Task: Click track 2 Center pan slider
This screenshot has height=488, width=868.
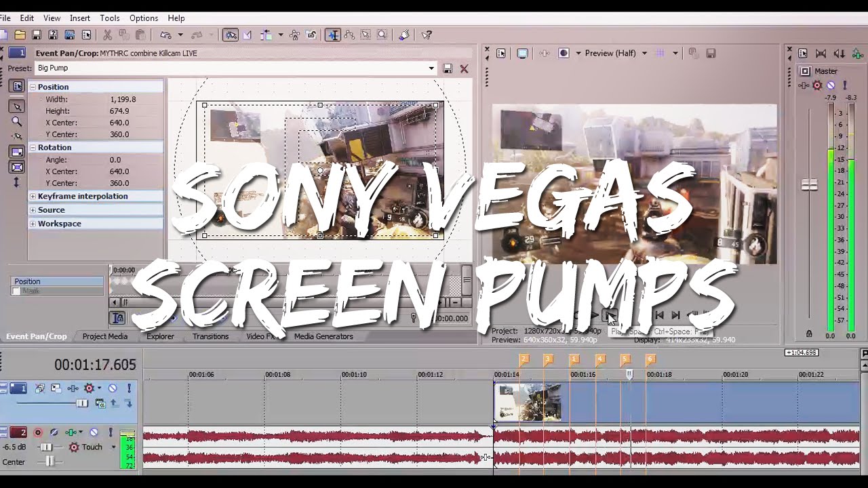Action: click(x=49, y=462)
